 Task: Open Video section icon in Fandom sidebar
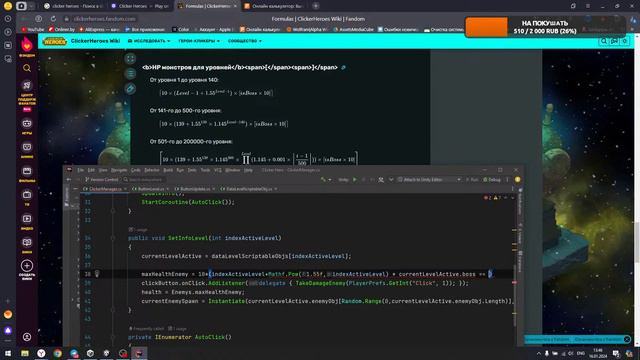(27, 218)
